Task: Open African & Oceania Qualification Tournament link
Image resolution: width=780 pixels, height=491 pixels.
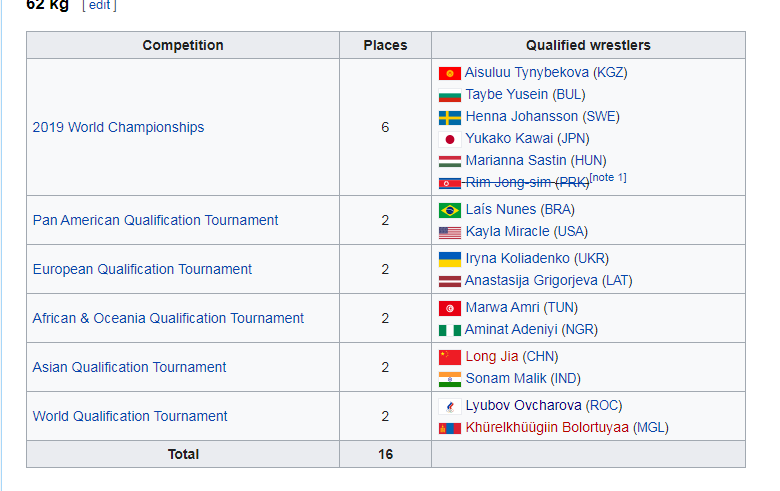Action: pyautogui.click(x=168, y=318)
